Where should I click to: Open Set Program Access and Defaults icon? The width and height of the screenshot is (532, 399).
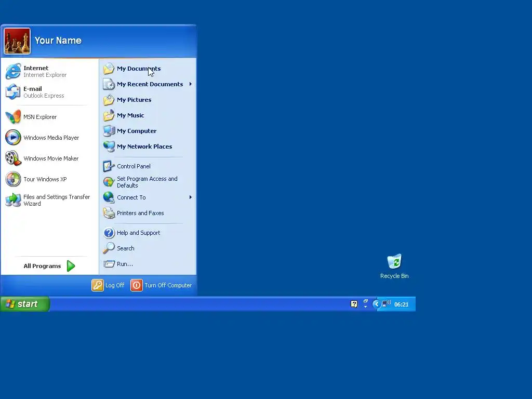[109, 182]
